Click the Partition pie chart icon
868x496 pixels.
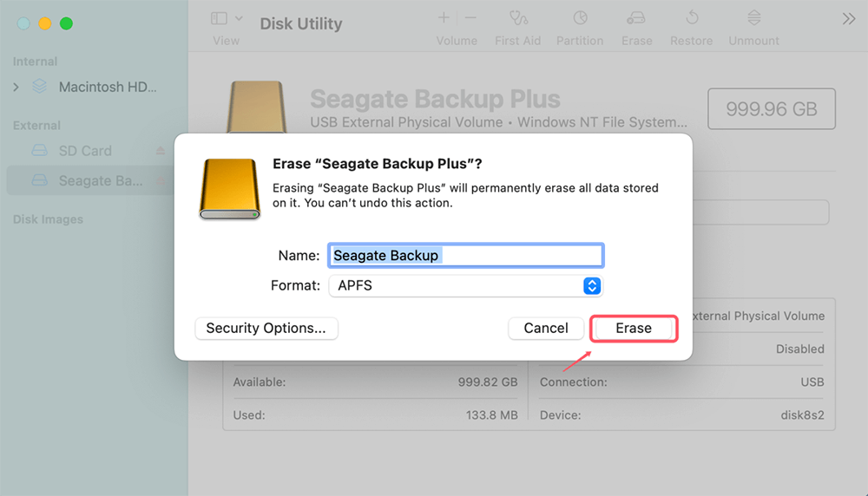[x=580, y=18]
